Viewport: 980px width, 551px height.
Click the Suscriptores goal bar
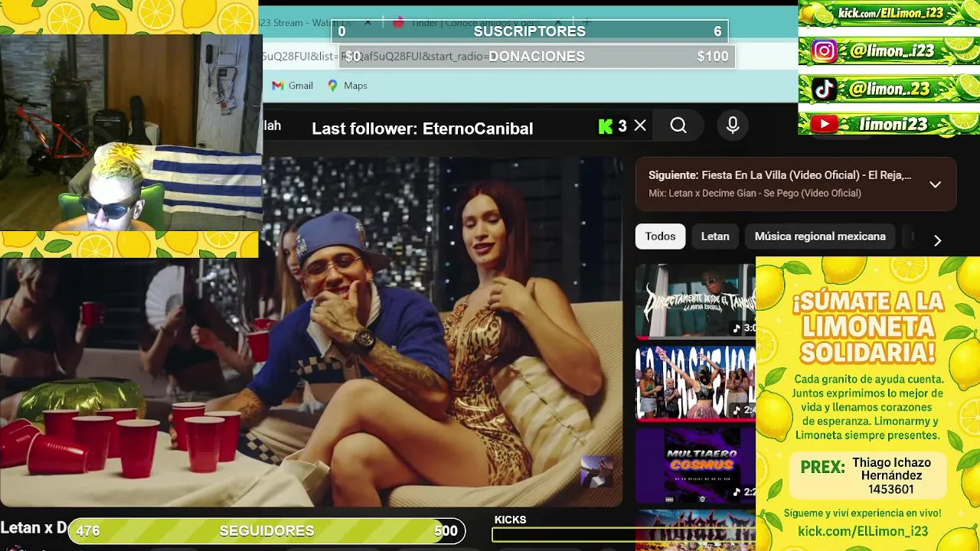click(x=530, y=31)
